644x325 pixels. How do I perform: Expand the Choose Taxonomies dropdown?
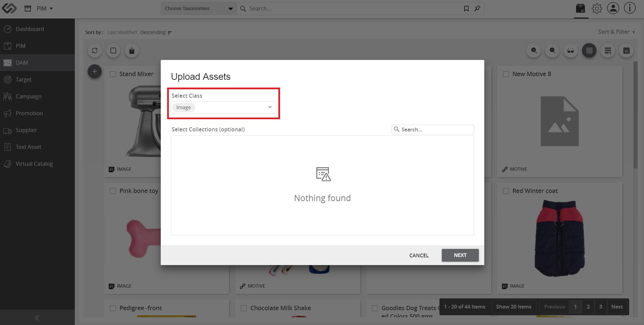pos(198,8)
